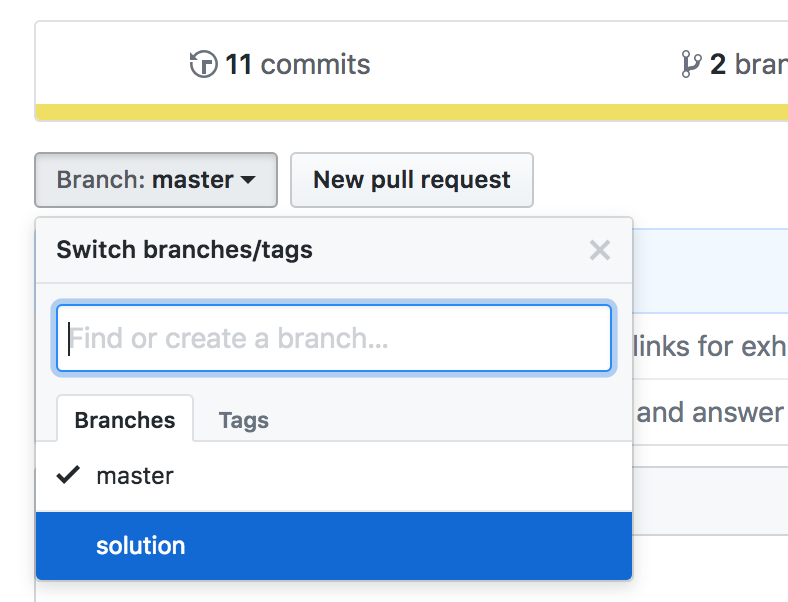Click the dropdown caret beside master
This screenshot has height=602, width=788.
248,179
